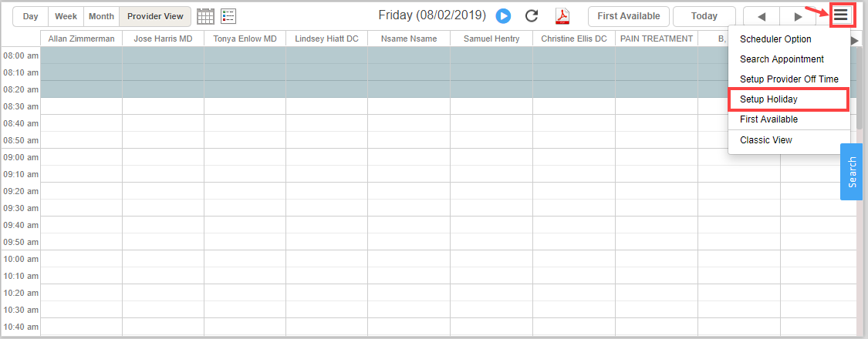
Task: Go to previous day arrow
Action: (x=762, y=16)
